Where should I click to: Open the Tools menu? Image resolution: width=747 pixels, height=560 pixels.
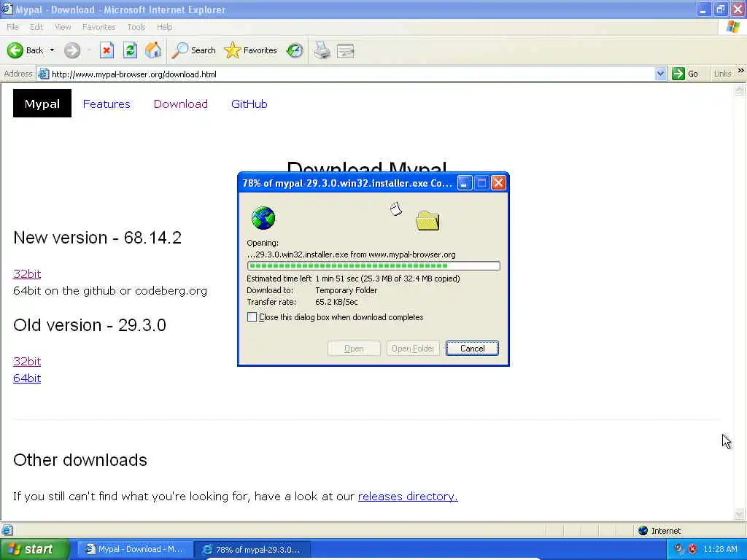click(x=136, y=27)
